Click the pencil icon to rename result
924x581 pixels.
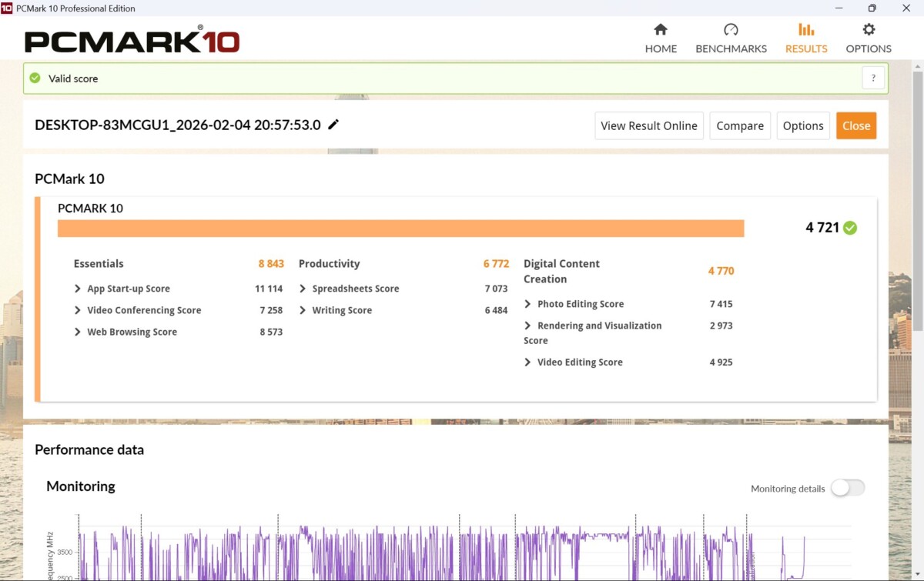(333, 125)
